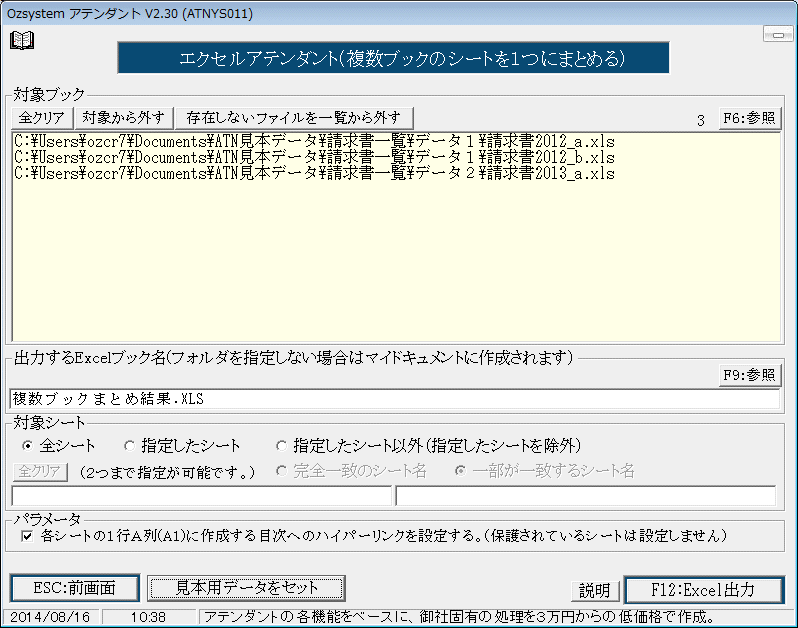The height and width of the screenshot is (628, 798).
Task: Click 存在しないファイルを一覧から外す button
Action: pos(294,118)
